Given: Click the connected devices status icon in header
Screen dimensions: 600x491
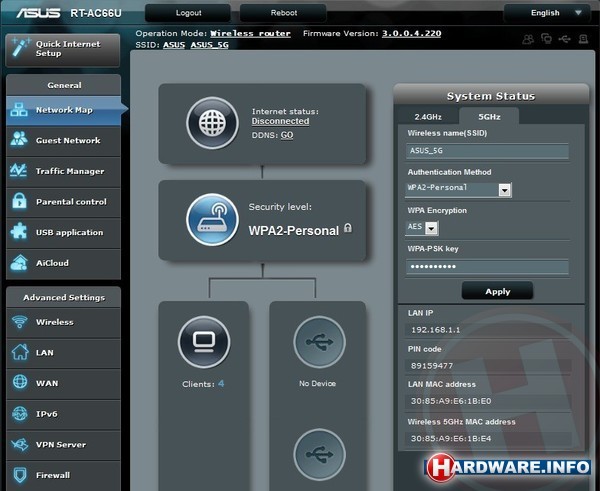Looking at the screenshot, I should (x=546, y=38).
